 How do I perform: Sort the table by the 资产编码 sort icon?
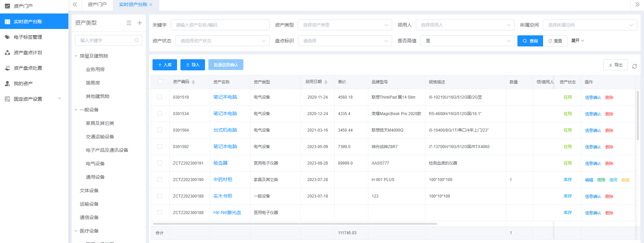coord(193,82)
